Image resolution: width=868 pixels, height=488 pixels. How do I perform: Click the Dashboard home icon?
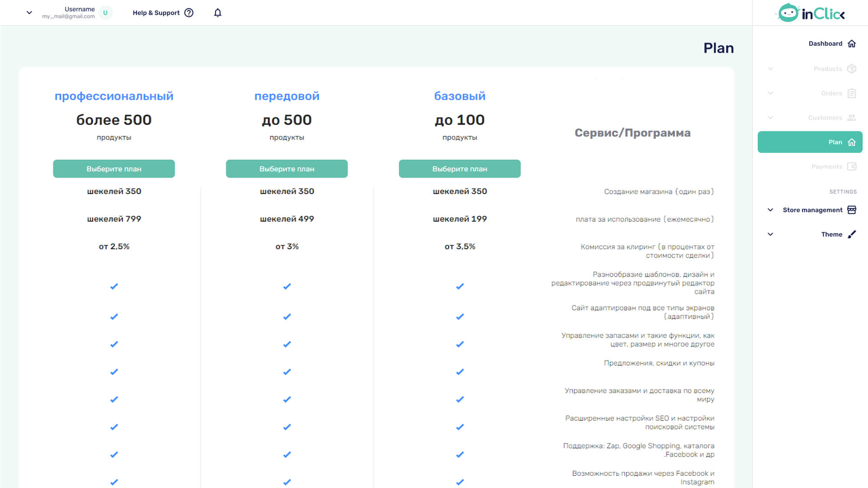click(852, 43)
